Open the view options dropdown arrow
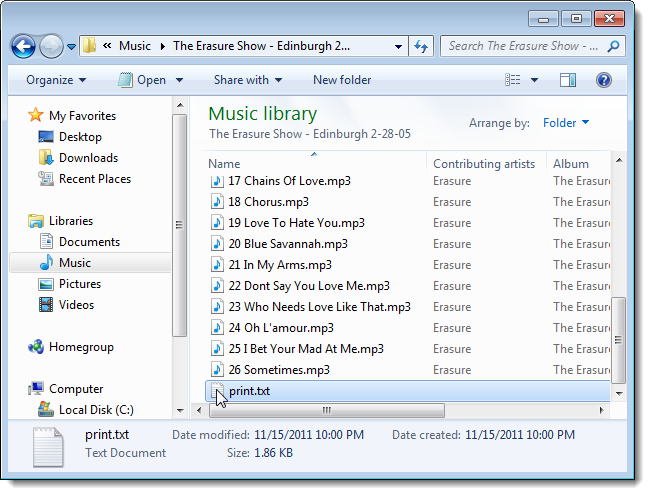 click(534, 80)
